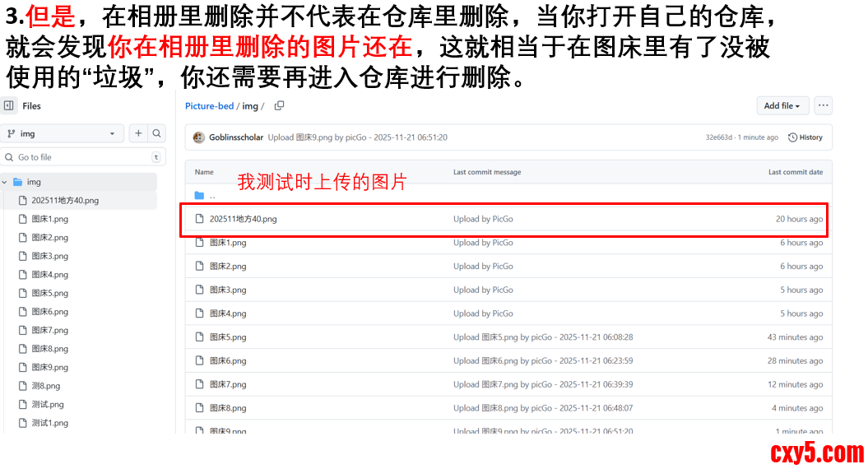868x469 pixels.
Task: Open file search magnifier button
Action: (156, 133)
